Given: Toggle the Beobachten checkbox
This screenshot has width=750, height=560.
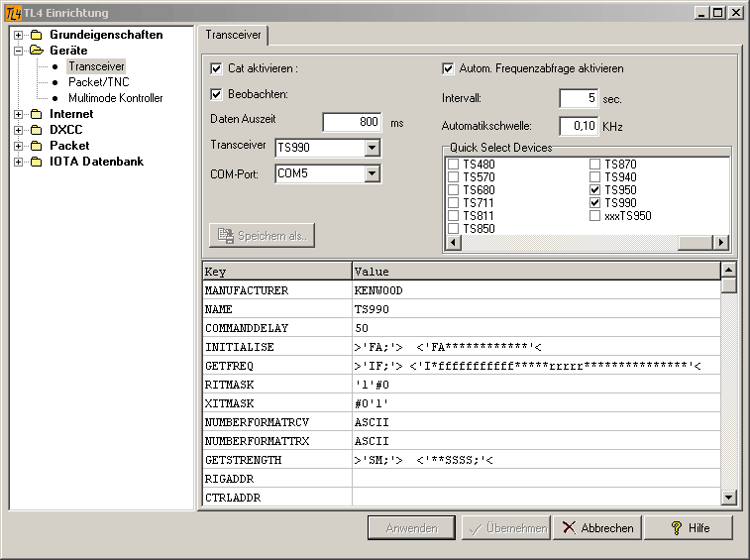Looking at the screenshot, I should 216,94.
